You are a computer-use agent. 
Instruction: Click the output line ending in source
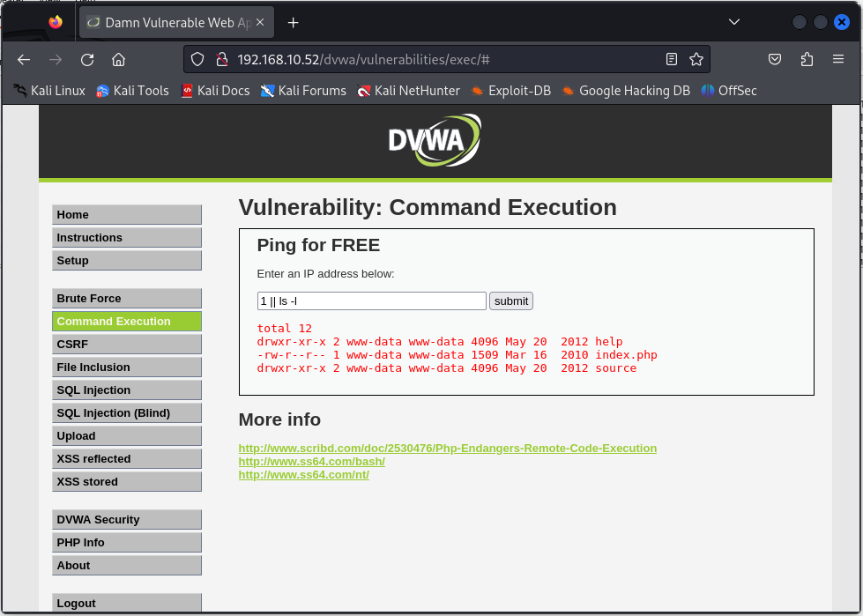[446, 368]
